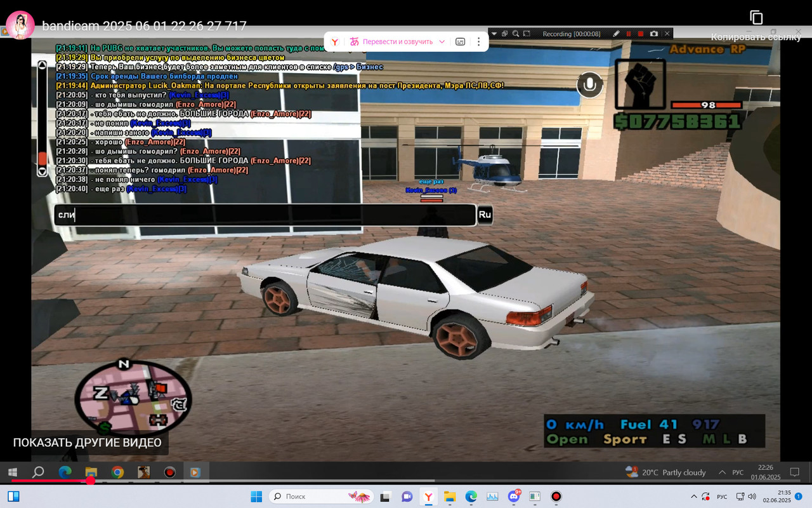Image resolution: width=812 pixels, height=508 pixels.
Task: Pause the Bandicam recording
Action: pos(629,34)
